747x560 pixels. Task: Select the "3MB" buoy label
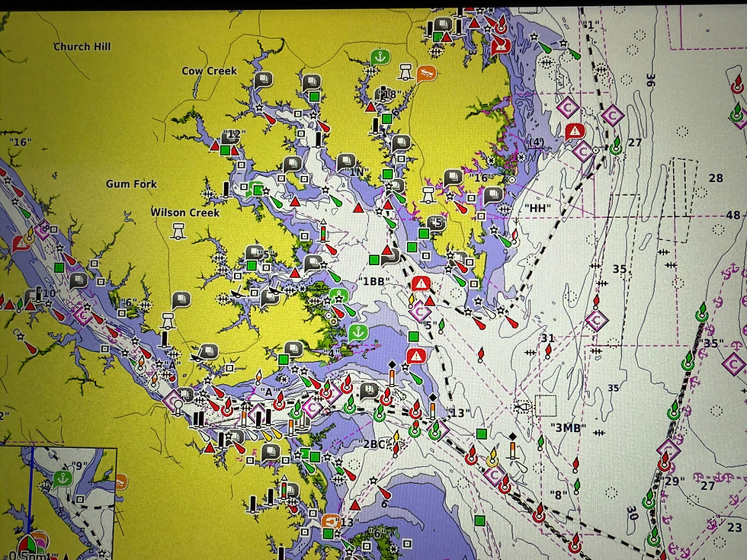pyautogui.click(x=569, y=427)
